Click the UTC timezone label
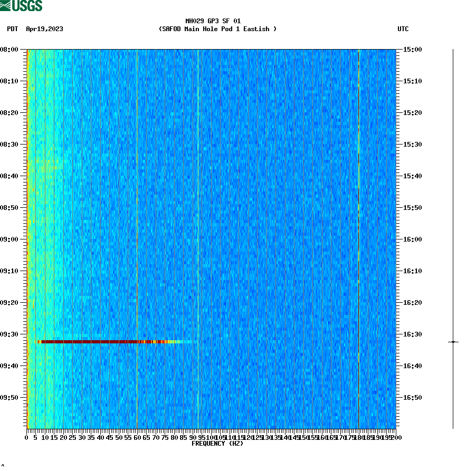 pos(404,30)
